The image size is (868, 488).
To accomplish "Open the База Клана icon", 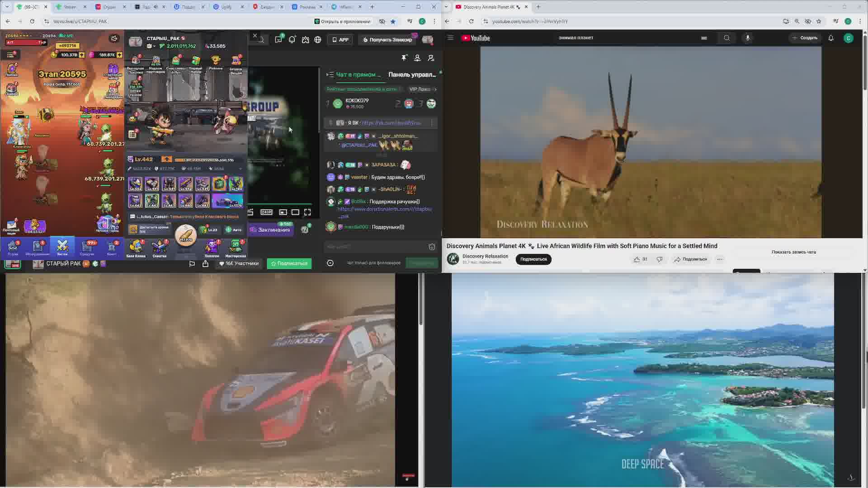I will pos(136,249).
